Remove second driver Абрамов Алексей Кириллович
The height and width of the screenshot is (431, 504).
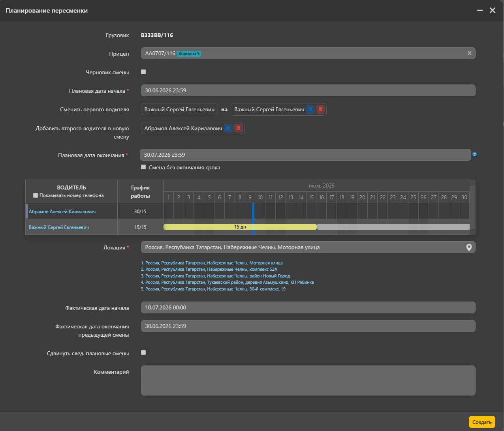pos(238,128)
